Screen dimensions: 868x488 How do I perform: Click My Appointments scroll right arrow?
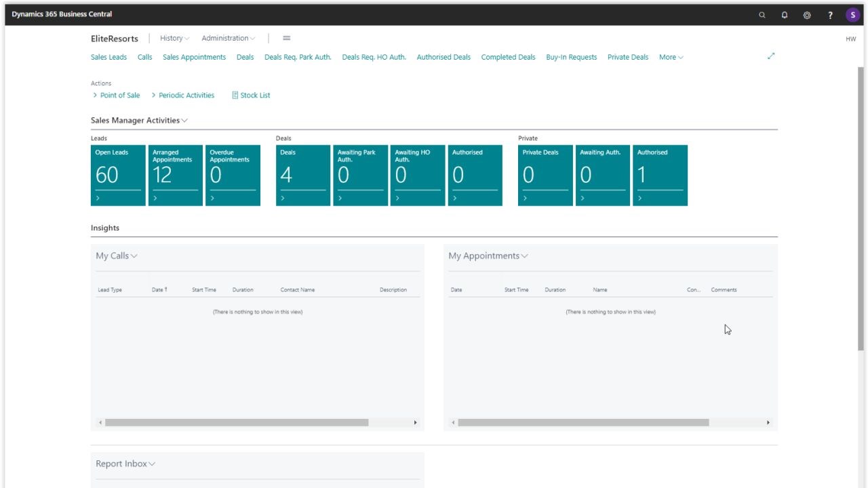[768, 423]
